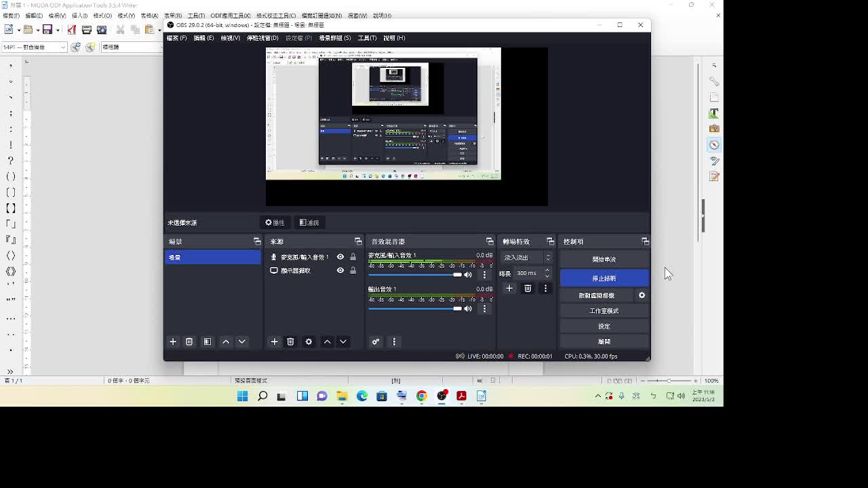Pop out the 來源 dock panel

358,241
